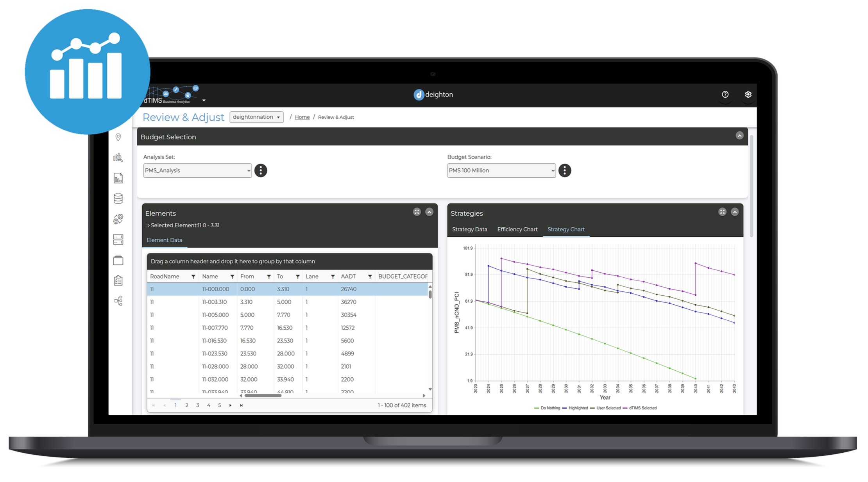Maximize the Strategies panel
Viewport: 868px width, 482px height.
click(x=722, y=212)
